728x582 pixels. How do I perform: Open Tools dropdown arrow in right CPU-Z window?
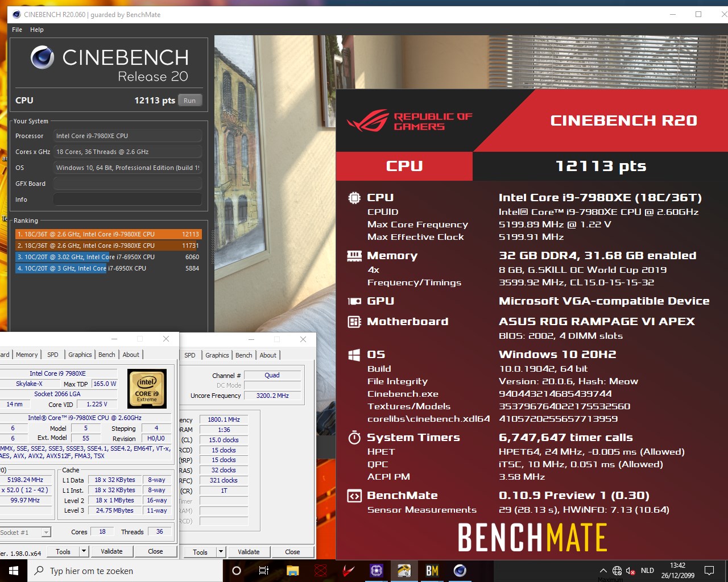point(221,552)
